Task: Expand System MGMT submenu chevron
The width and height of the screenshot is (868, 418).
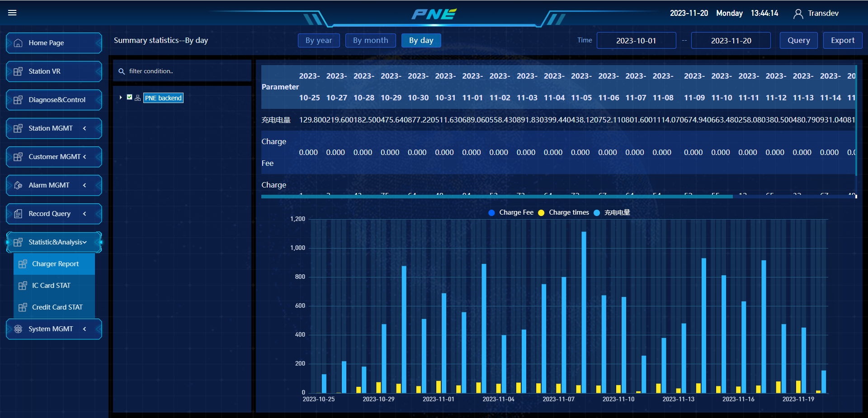Action: click(85, 329)
